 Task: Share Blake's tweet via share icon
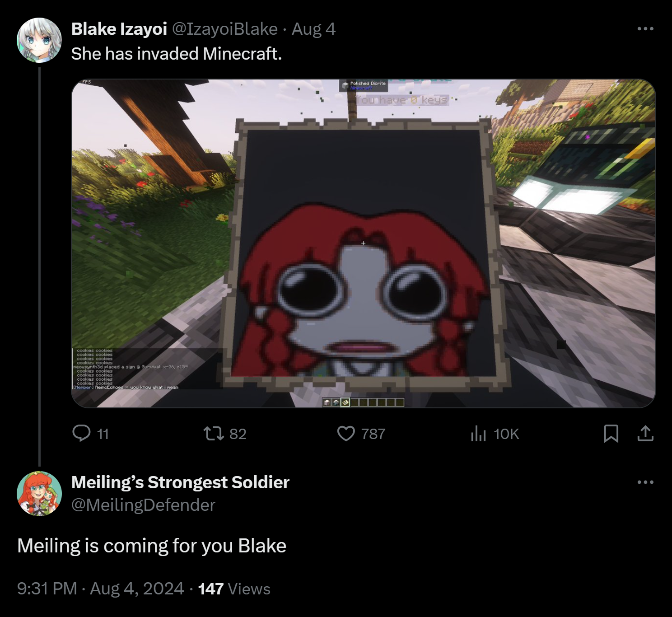(646, 434)
